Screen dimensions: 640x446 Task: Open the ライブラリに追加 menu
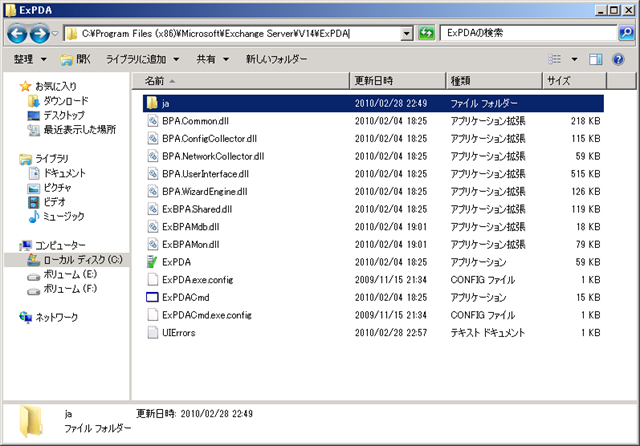tap(142, 60)
